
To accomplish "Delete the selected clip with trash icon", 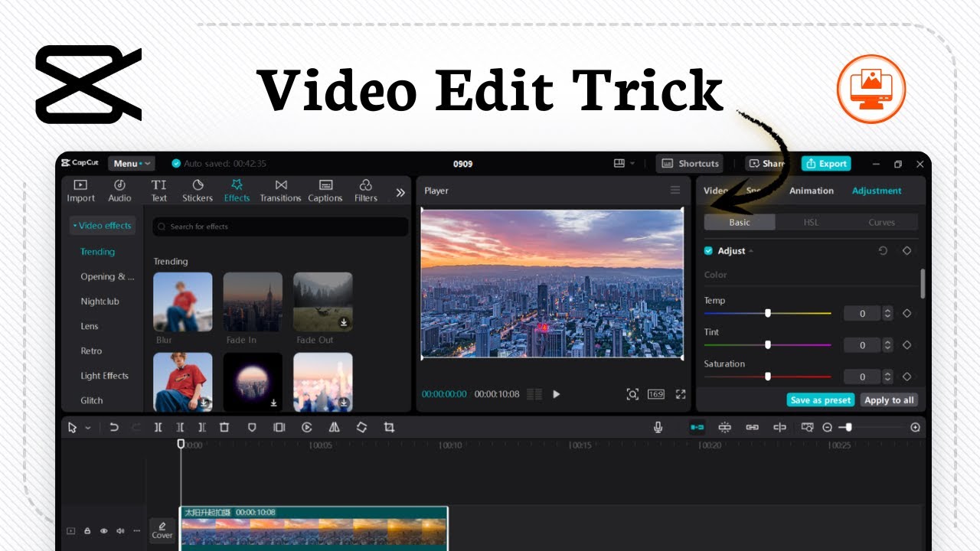I will pyautogui.click(x=224, y=427).
